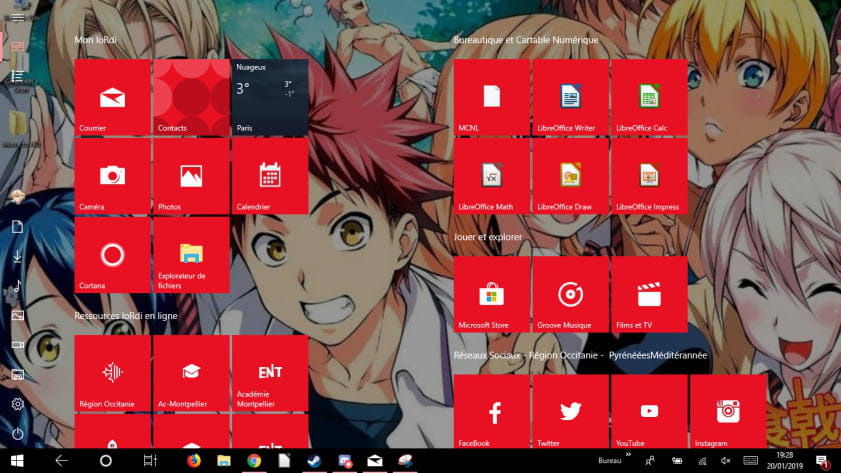
Task: Open the Calendrier tile
Action: pyautogui.click(x=269, y=176)
